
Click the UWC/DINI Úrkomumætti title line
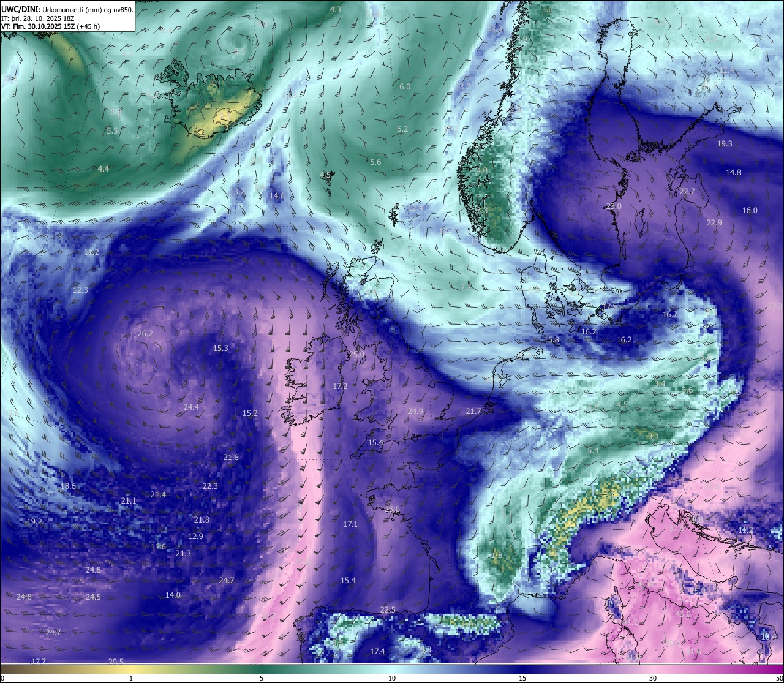click(67, 9)
